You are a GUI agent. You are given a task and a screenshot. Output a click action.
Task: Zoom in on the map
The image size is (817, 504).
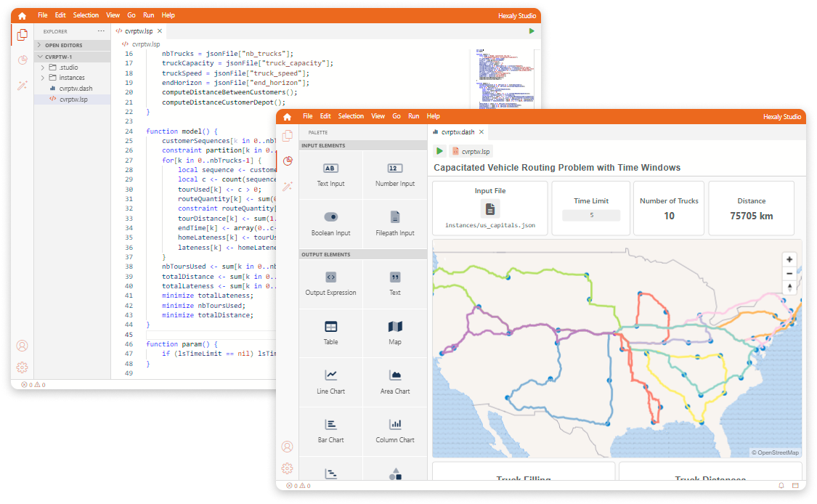coord(789,259)
